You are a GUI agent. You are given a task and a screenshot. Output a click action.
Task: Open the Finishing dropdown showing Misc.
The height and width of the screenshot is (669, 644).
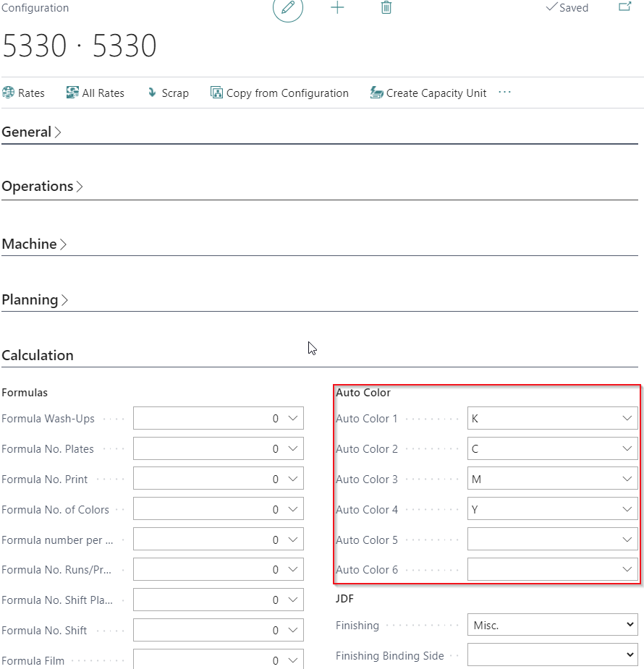coord(553,625)
